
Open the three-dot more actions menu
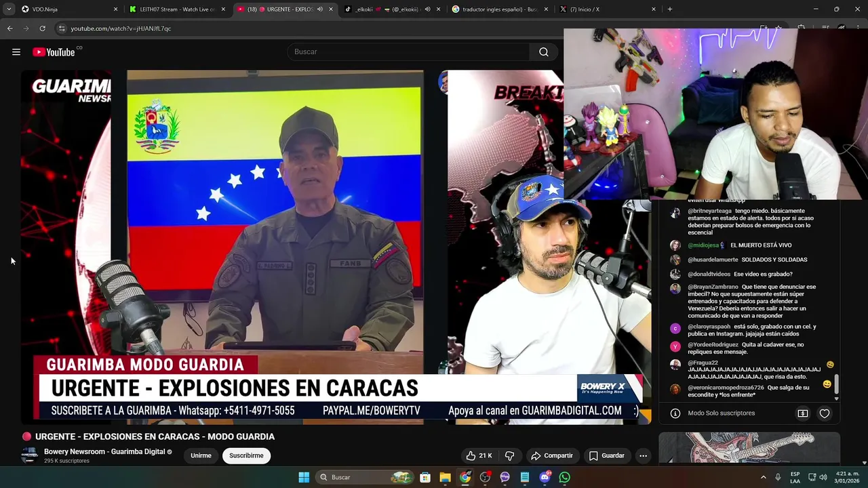[x=643, y=455]
